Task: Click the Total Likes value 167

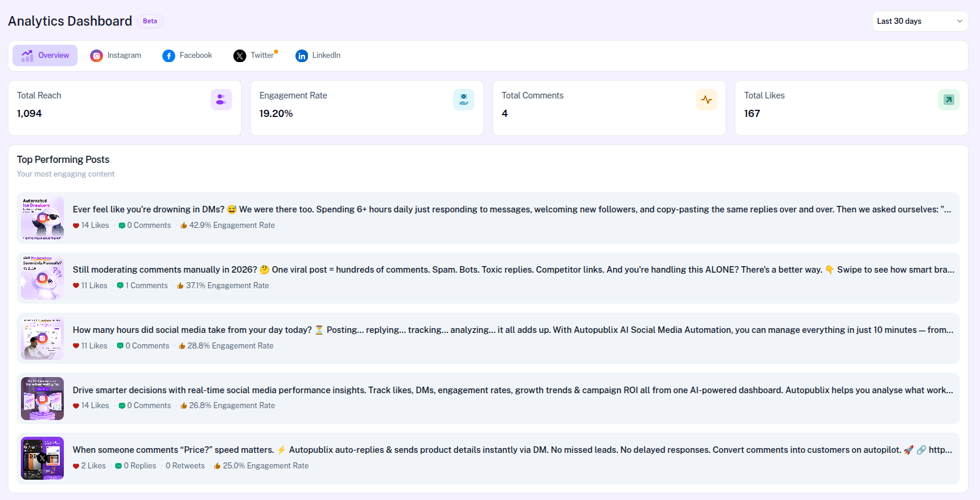Action: [x=752, y=113]
